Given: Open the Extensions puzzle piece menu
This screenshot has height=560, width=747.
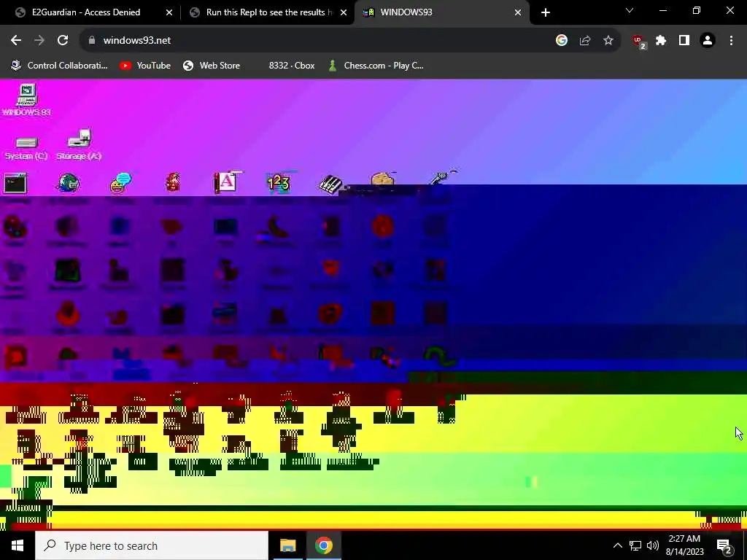Looking at the screenshot, I should click(661, 41).
